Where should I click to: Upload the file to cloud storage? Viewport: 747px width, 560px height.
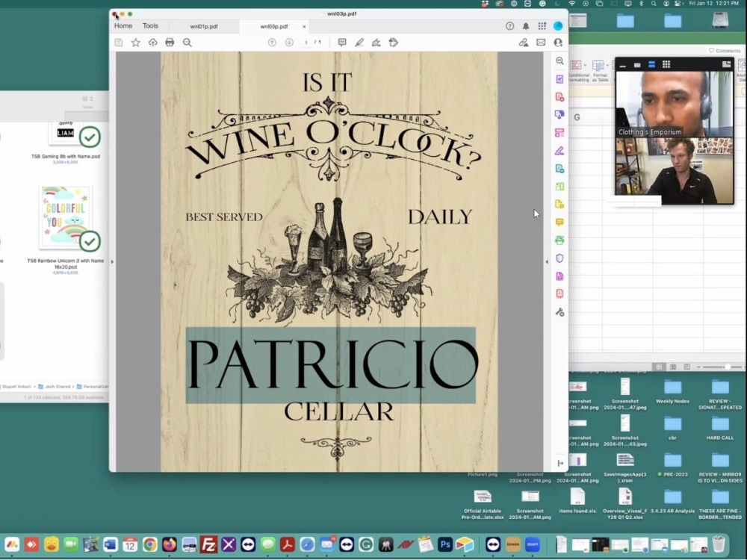tap(152, 43)
